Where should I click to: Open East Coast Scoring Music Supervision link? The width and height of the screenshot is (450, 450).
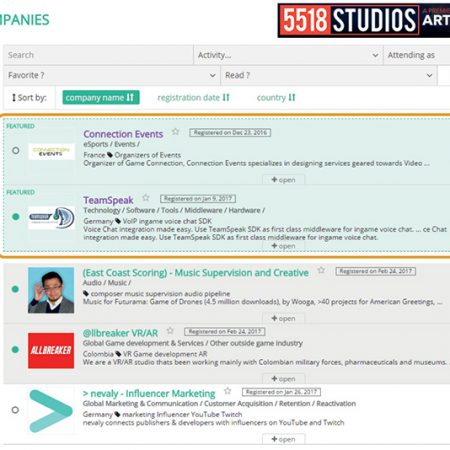pos(196,273)
